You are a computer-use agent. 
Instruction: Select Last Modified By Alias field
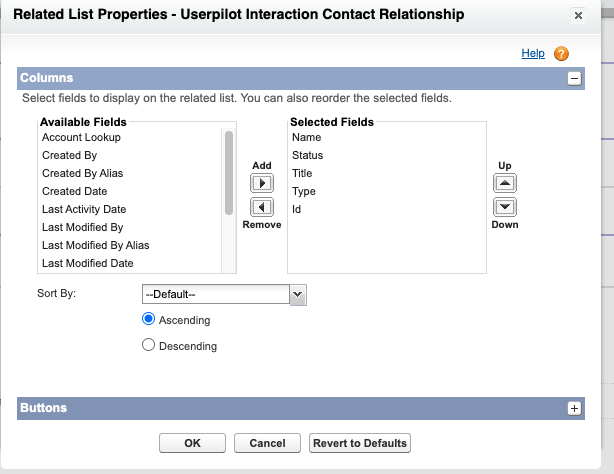pyautogui.click(x=130, y=246)
